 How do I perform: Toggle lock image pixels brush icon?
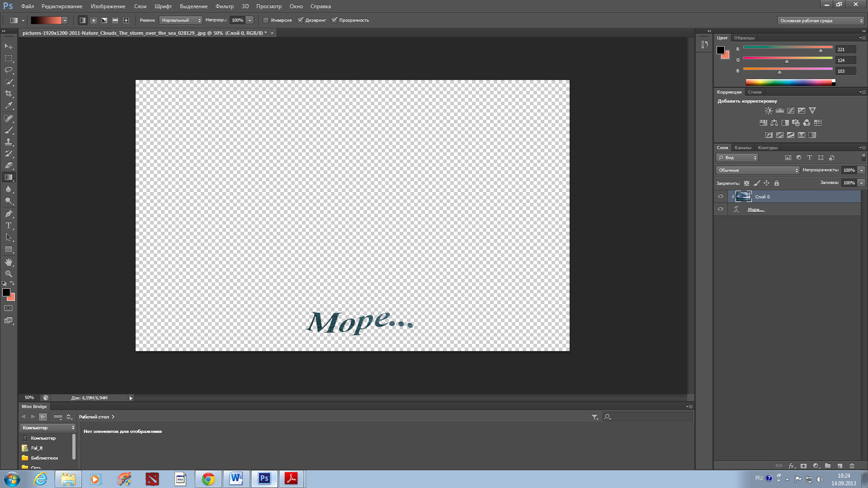click(x=757, y=183)
